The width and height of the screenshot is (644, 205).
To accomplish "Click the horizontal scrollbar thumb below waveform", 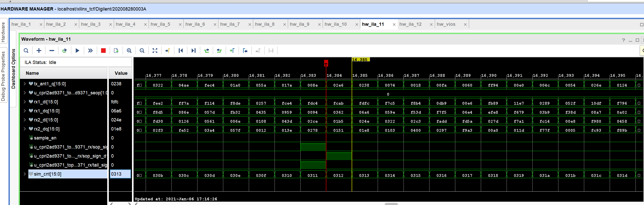I will point(391,204).
